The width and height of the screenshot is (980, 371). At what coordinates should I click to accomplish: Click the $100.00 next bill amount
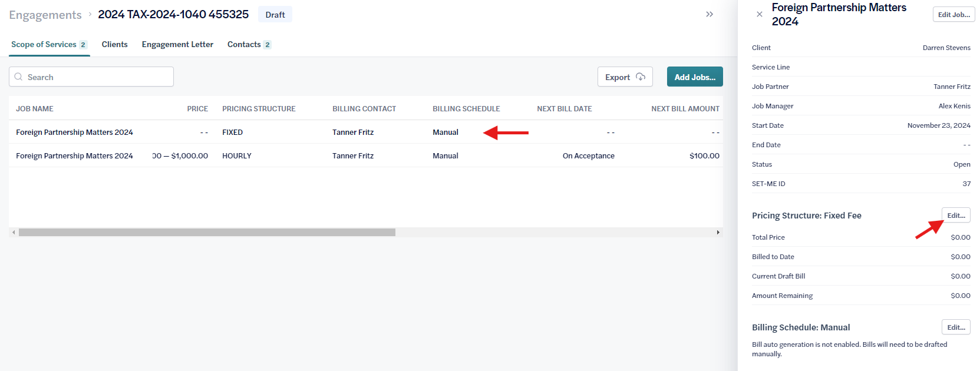click(704, 156)
